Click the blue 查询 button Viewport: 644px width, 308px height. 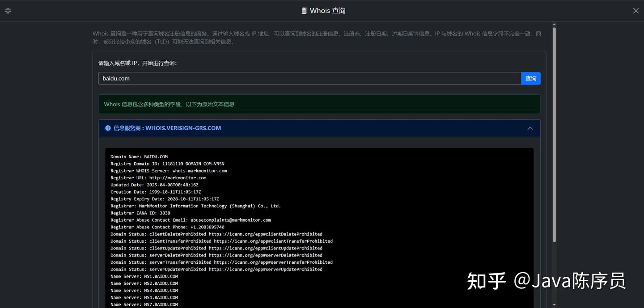pyautogui.click(x=531, y=79)
